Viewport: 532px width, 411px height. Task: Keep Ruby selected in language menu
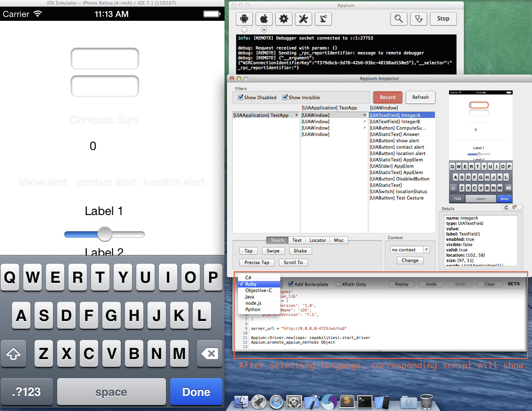point(259,284)
